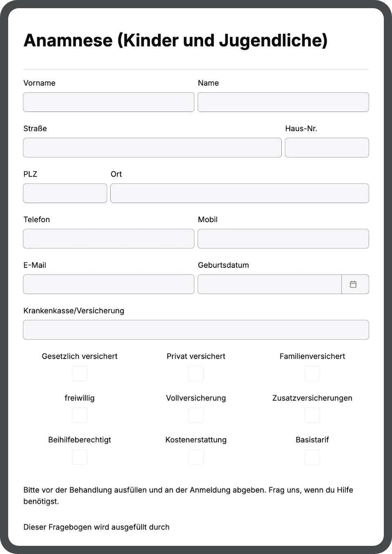Click the Telefon input field

tap(108, 239)
